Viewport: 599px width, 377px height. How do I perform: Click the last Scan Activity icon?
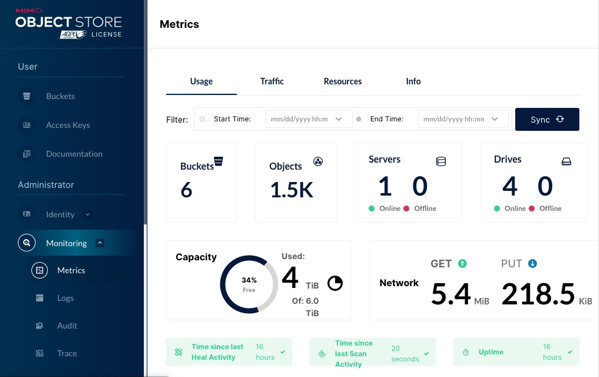click(x=322, y=354)
